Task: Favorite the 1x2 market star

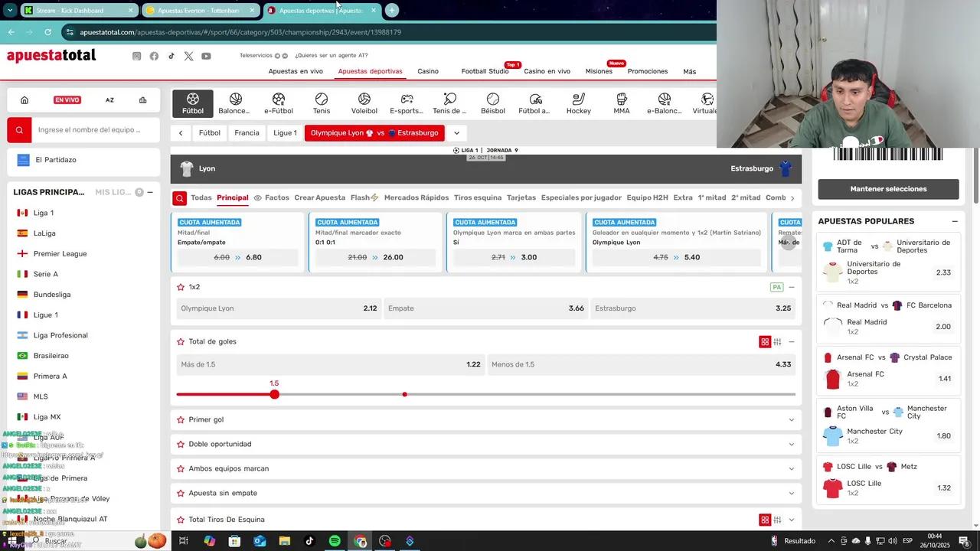Action: [181, 287]
